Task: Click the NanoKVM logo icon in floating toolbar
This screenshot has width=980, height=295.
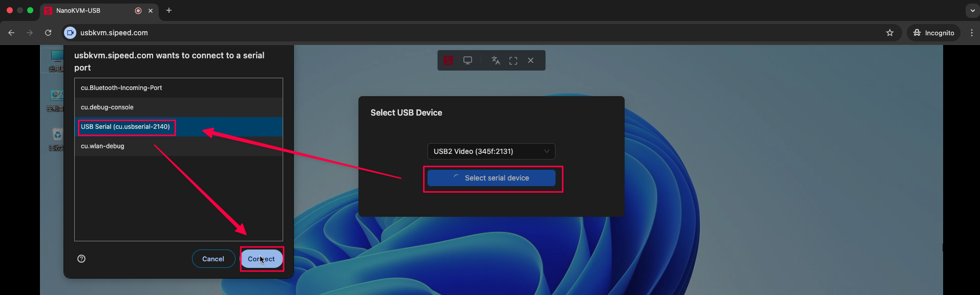Action: tap(448, 60)
